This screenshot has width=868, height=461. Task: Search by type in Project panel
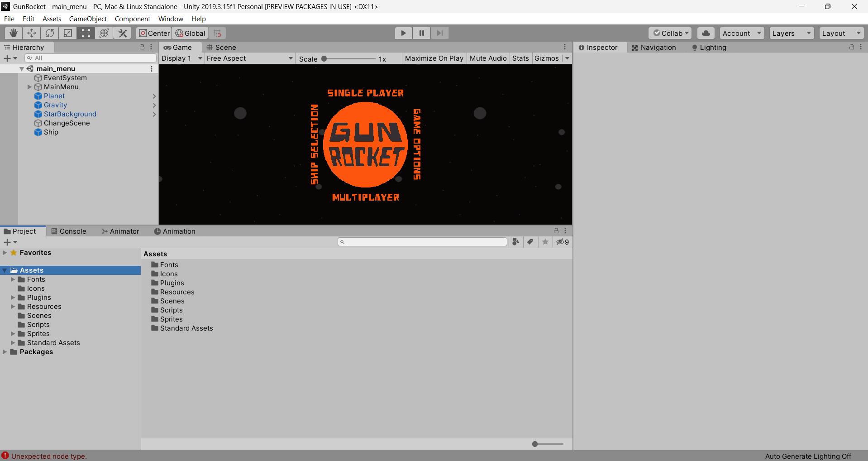click(515, 242)
